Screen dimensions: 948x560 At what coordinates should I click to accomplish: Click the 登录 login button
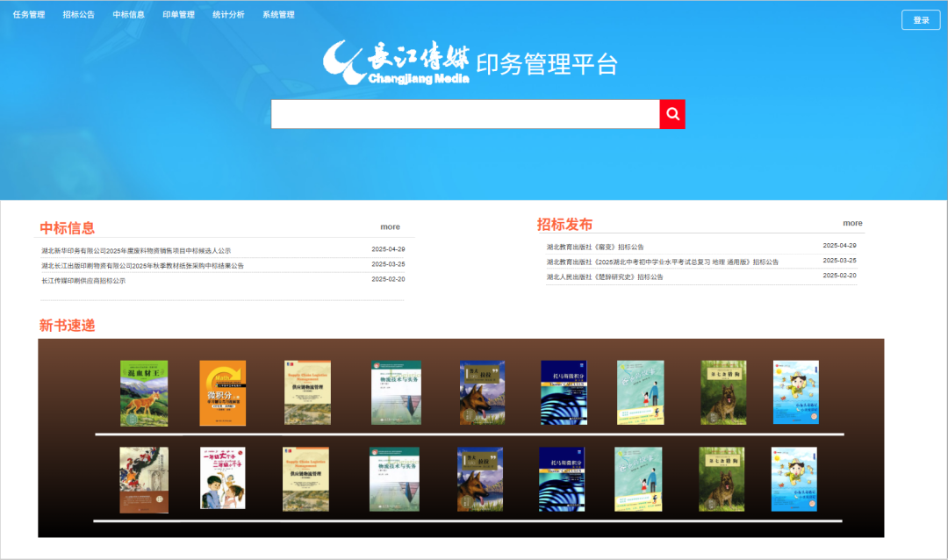[x=921, y=20]
